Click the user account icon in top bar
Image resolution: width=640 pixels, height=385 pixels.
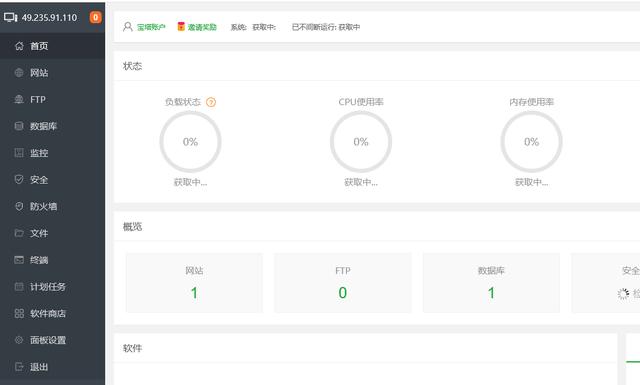[128, 27]
